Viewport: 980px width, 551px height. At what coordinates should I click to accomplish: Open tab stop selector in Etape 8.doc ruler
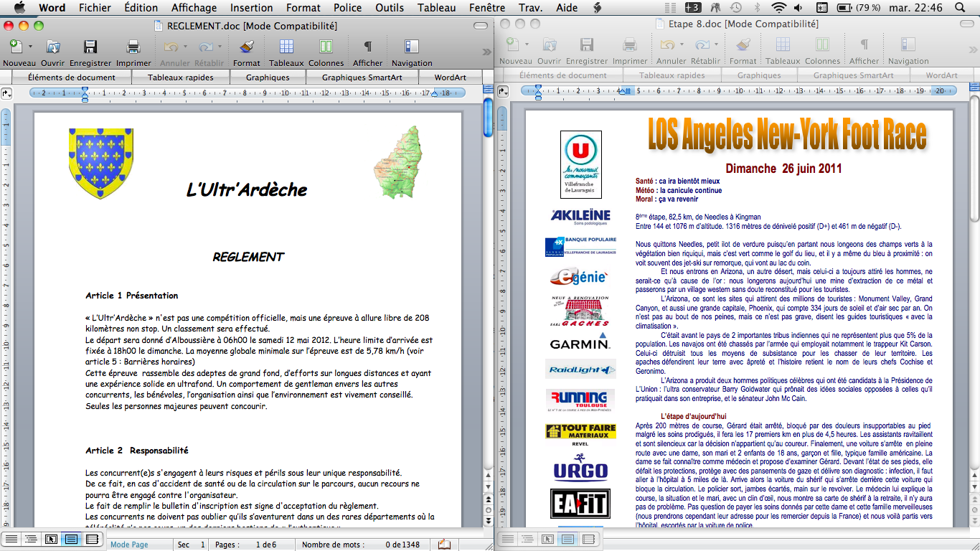pyautogui.click(x=503, y=92)
